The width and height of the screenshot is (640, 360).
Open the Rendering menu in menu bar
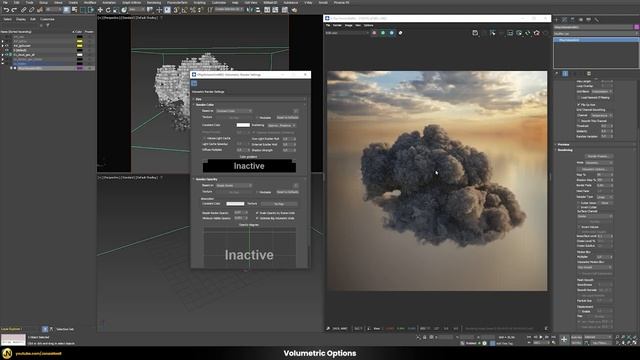click(x=154, y=2)
